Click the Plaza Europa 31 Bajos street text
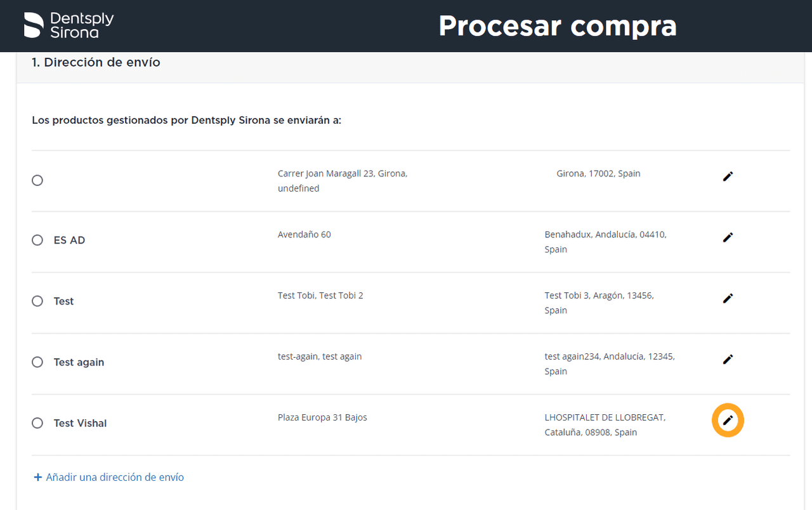The image size is (812, 510). tap(322, 417)
